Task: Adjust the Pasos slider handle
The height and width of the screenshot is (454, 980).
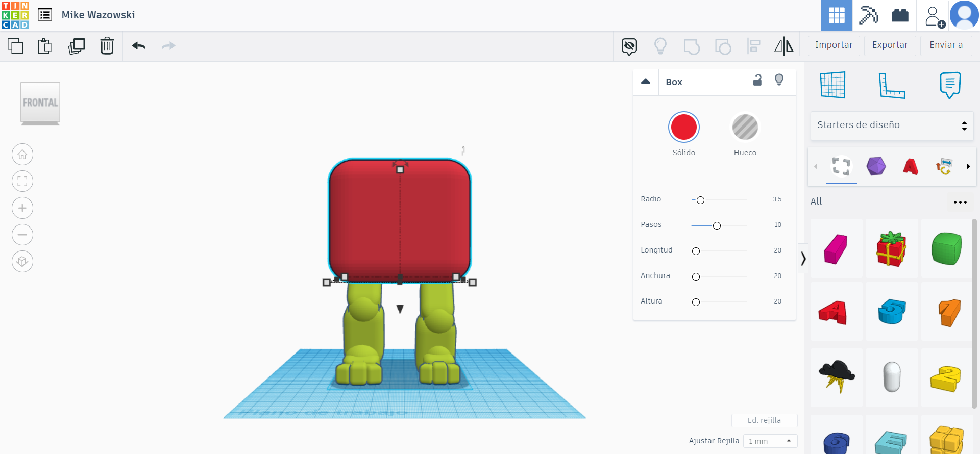Action: pos(717,225)
